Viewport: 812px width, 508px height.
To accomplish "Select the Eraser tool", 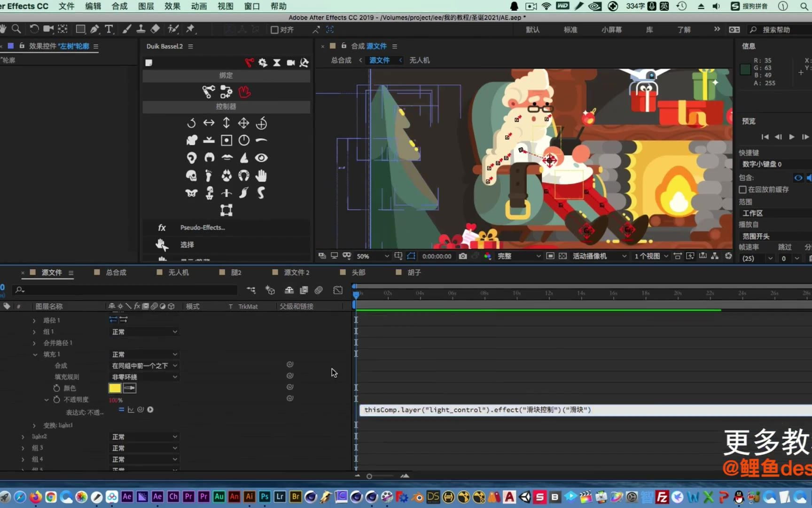I will point(155,29).
